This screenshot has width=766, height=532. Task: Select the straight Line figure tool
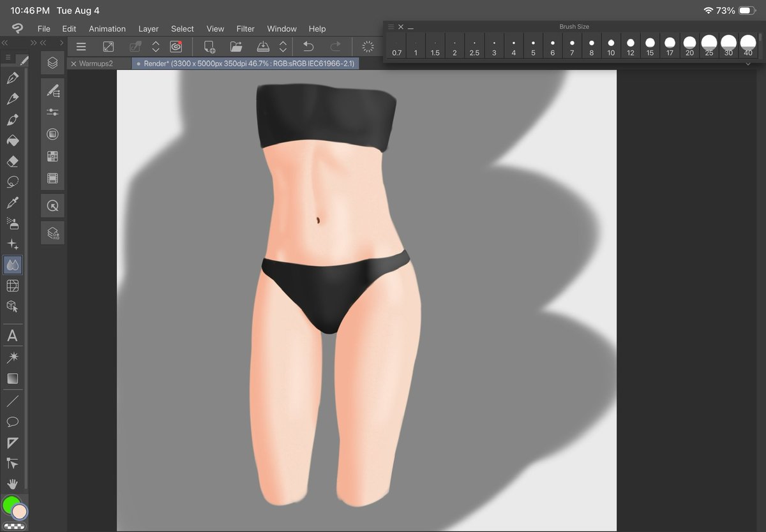pyautogui.click(x=12, y=401)
